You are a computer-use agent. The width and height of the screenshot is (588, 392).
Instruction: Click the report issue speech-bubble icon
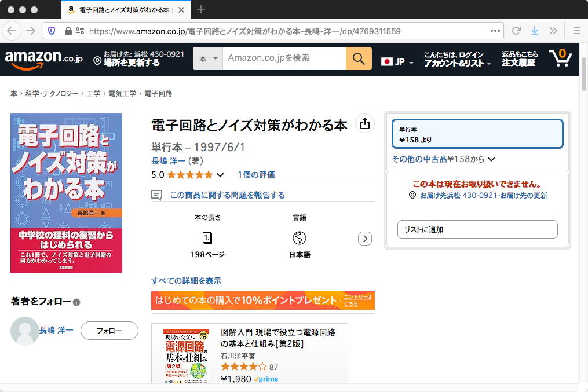pyautogui.click(x=156, y=195)
